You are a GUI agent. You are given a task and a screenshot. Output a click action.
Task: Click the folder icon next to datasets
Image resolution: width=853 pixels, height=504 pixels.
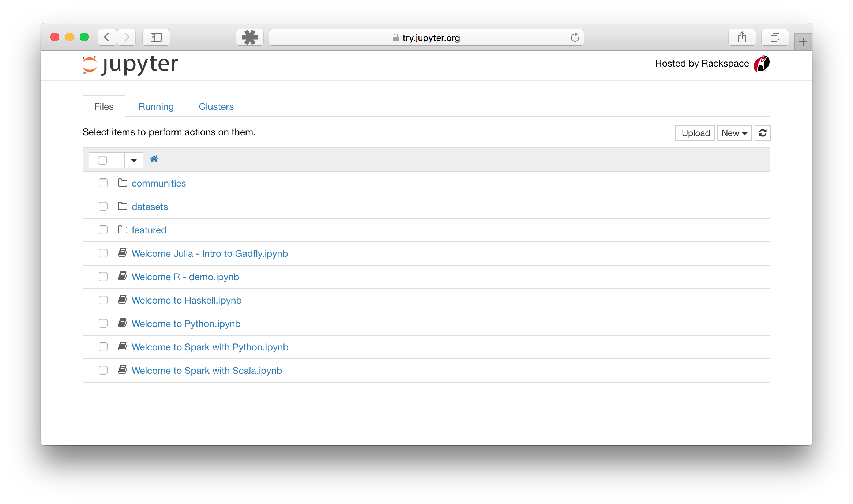point(123,206)
